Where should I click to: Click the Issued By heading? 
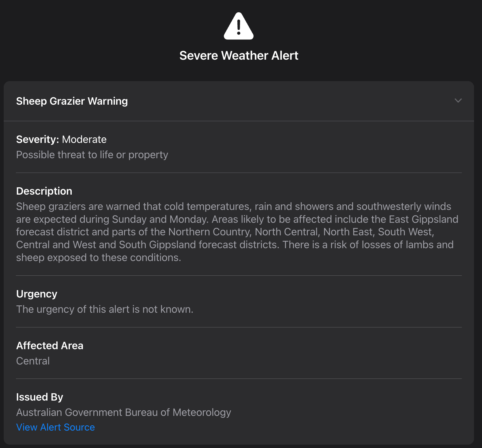40,397
